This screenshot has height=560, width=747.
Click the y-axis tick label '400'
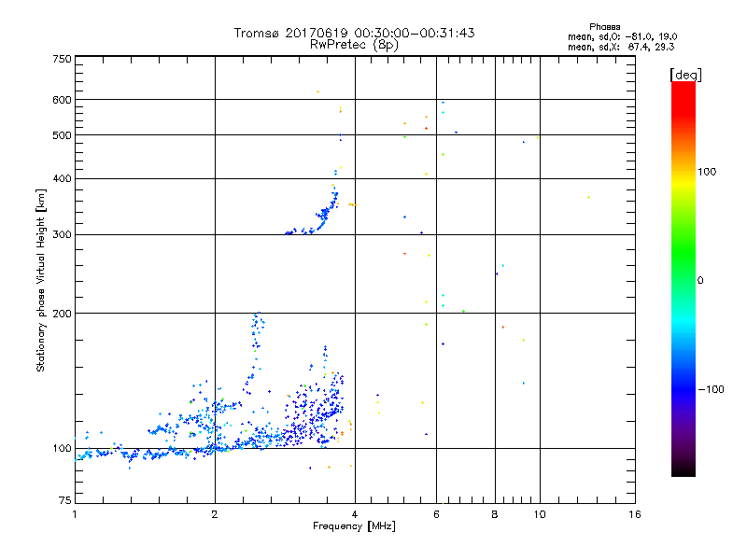click(62, 179)
